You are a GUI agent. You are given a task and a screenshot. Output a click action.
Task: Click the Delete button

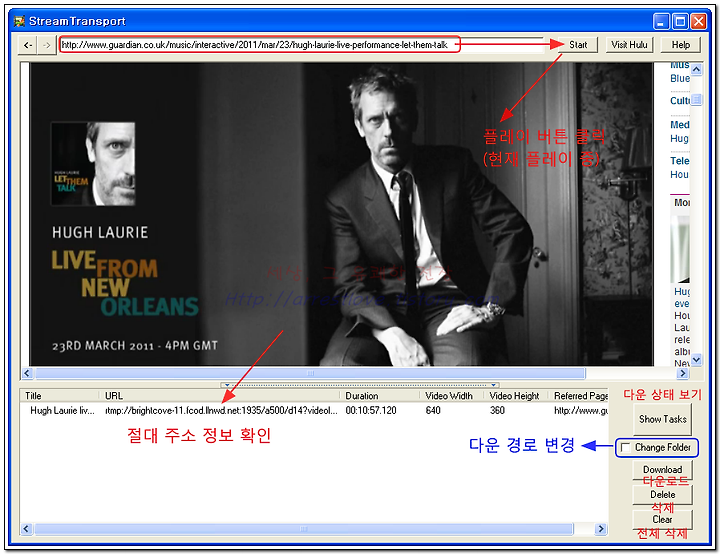pos(662,495)
